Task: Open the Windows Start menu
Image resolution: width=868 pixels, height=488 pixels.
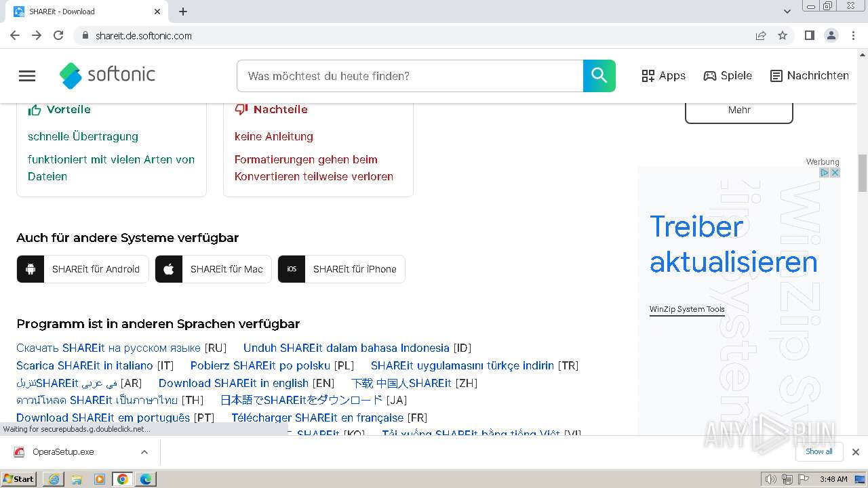Action: (19, 479)
